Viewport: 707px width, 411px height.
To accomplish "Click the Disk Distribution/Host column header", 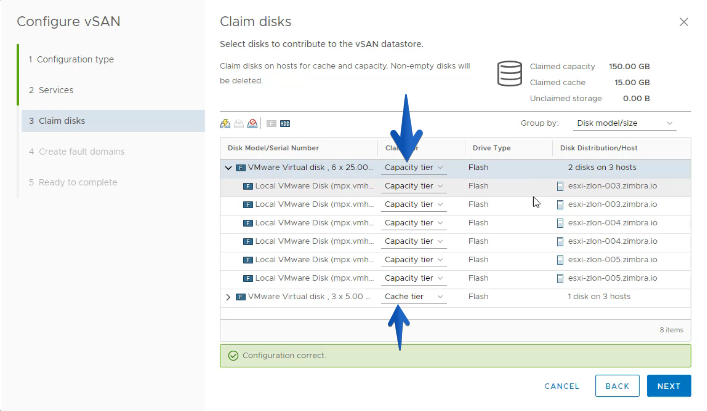I will click(599, 148).
